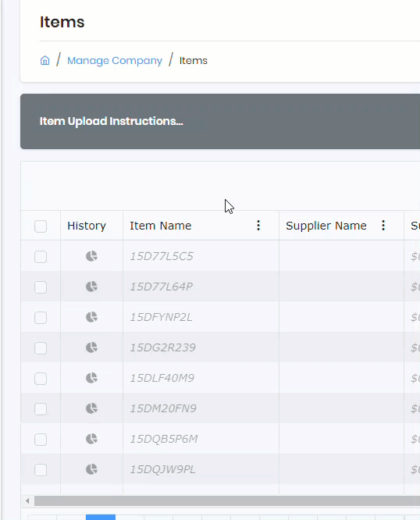Viewport: 420px width, 520px height.
Task: Open Item Name column options menu
Action: point(258,226)
